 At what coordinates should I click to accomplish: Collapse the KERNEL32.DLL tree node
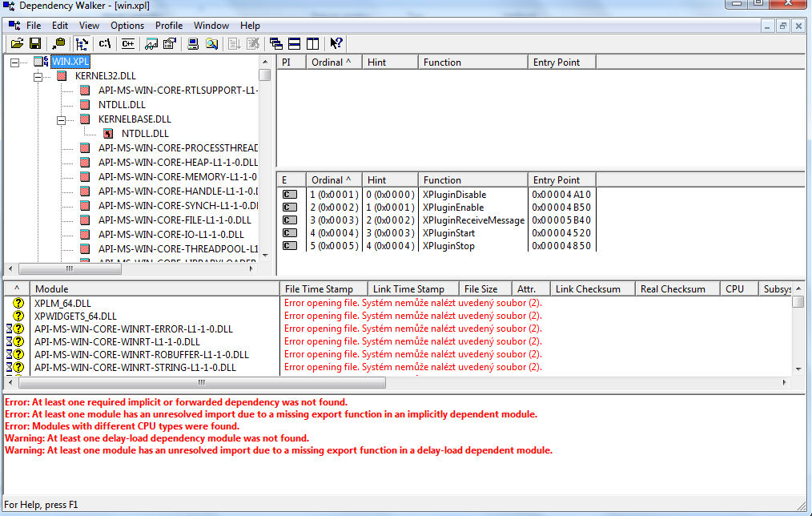point(38,77)
